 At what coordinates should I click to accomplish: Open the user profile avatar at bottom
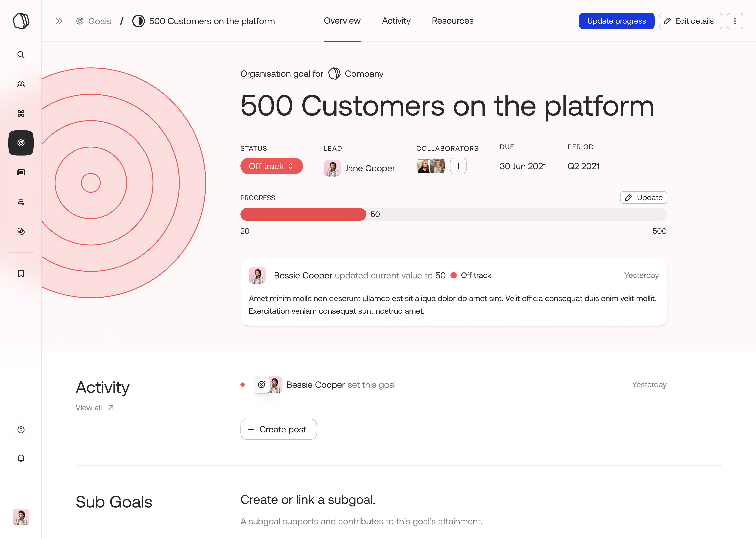(x=21, y=517)
